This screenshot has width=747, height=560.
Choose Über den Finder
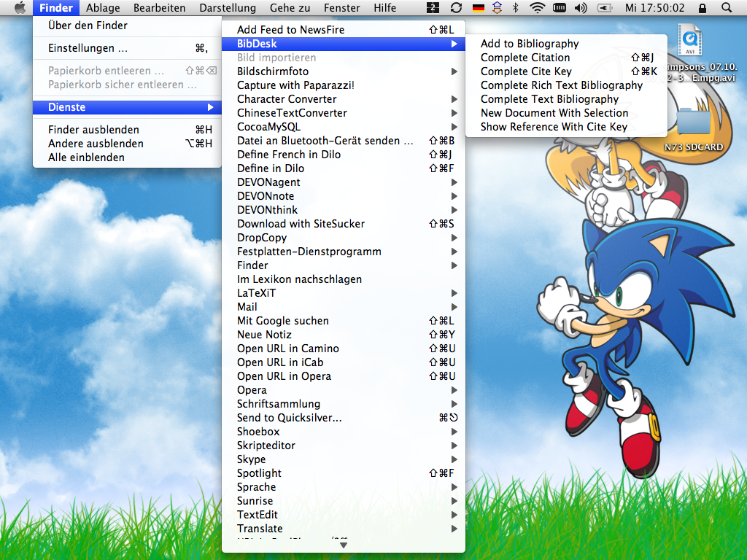pyautogui.click(x=127, y=26)
